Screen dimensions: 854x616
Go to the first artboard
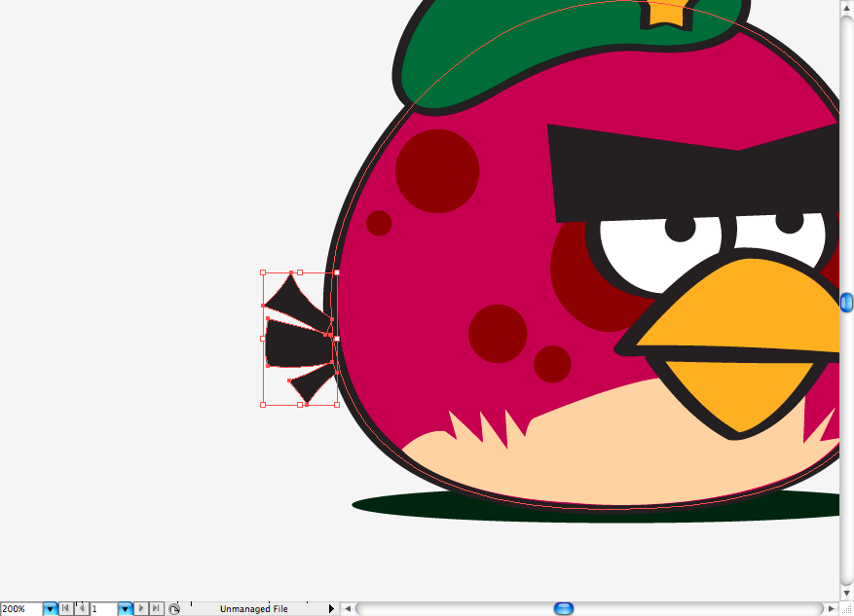click(65, 608)
